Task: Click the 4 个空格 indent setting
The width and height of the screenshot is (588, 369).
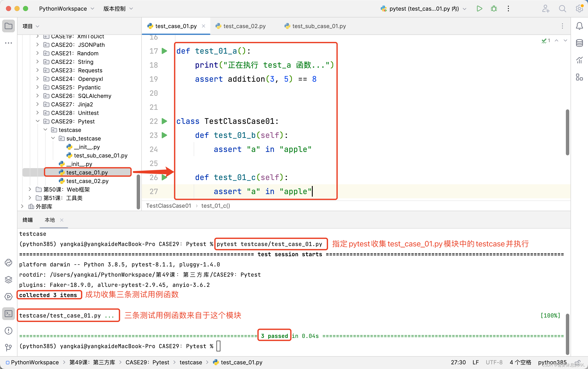Action: (x=520, y=362)
